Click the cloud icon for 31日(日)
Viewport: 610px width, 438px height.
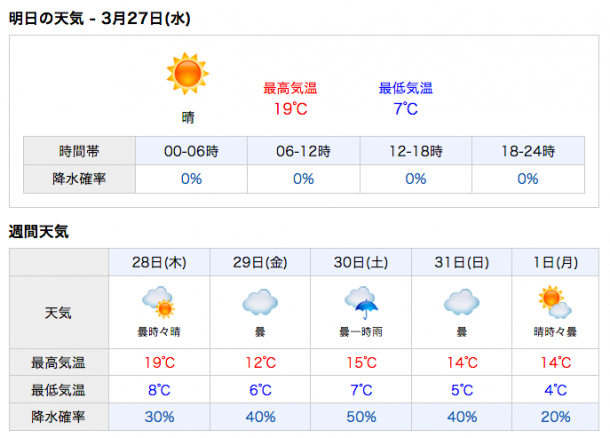(x=462, y=302)
